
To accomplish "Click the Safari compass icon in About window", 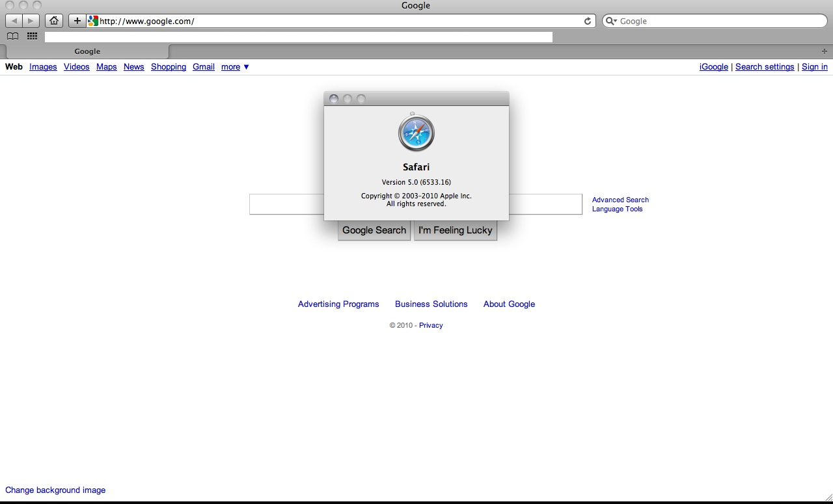I will 416,133.
